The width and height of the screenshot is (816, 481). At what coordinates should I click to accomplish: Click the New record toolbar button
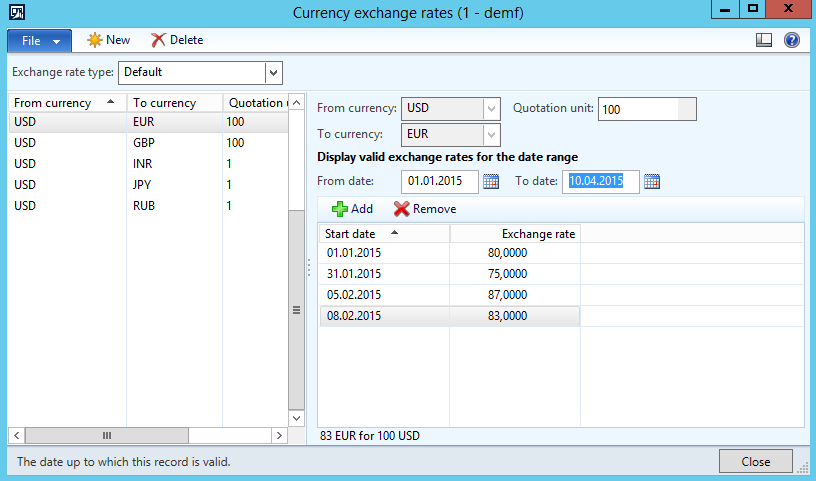tap(109, 40)
